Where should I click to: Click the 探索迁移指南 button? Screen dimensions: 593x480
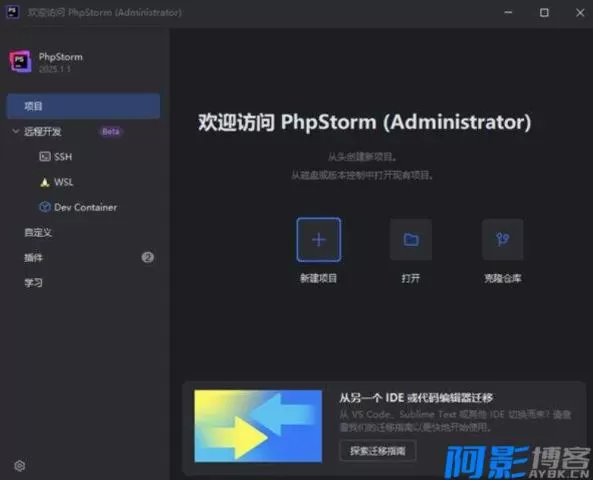pos(378,450)
